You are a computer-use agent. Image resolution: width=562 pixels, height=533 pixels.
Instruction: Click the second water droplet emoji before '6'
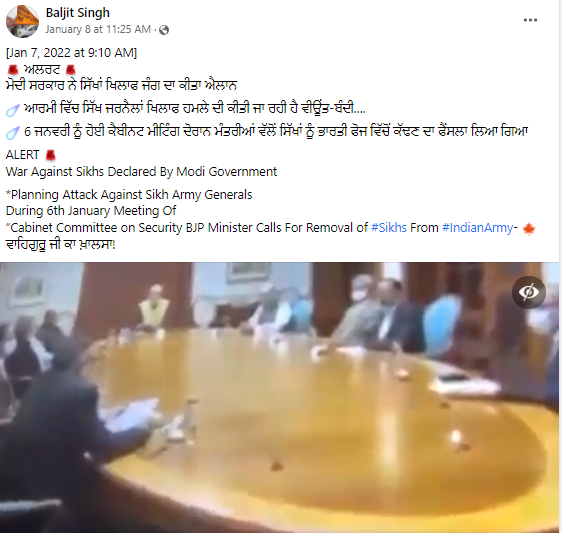tap(12, 133)
